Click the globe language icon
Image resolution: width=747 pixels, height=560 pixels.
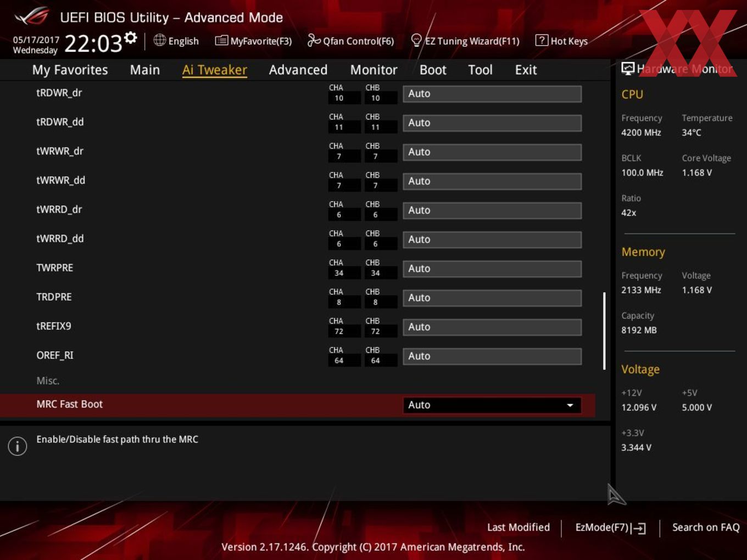[x=159, y=40]
